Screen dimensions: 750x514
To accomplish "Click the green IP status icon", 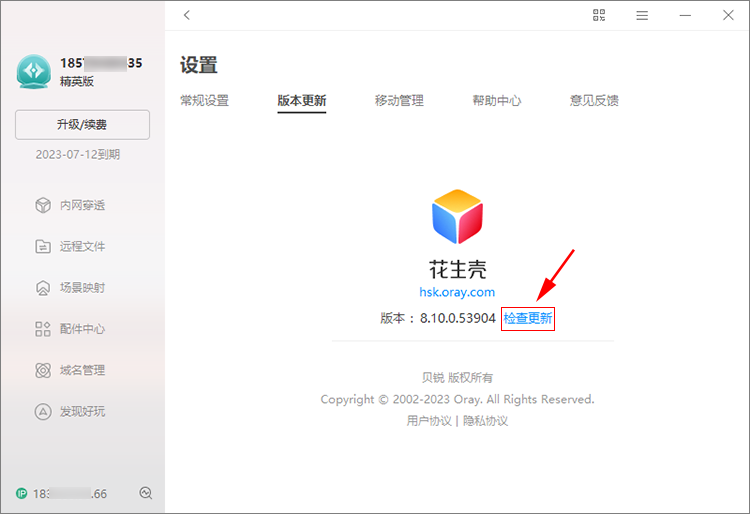I will 22,493.
